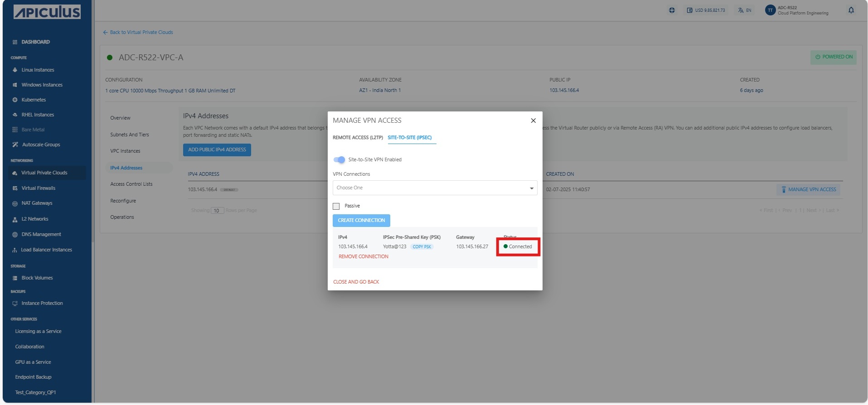Disable the Site-to-Site VPN toggle
Screen dimensions: 868x405
[x=339, y=159]
